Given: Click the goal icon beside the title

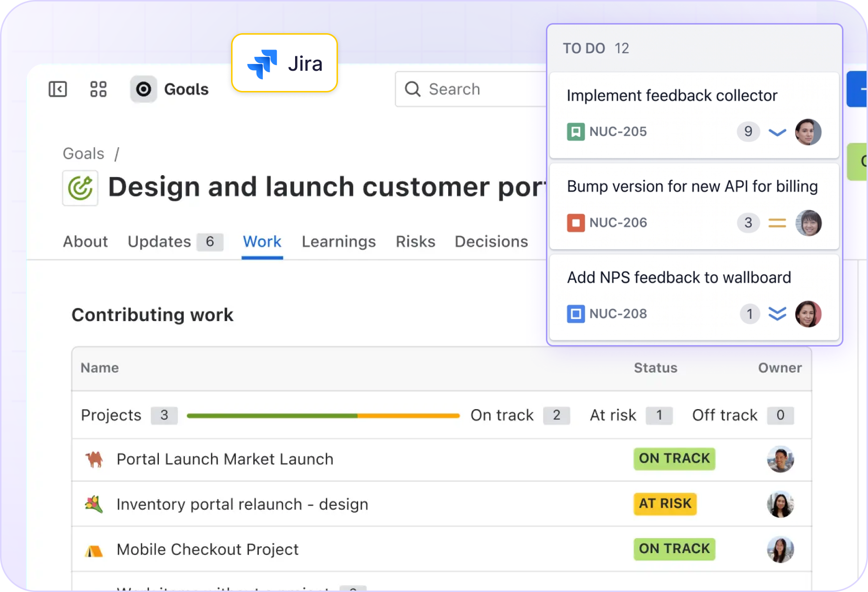Looking at the screenshot, I should (80, 188).
